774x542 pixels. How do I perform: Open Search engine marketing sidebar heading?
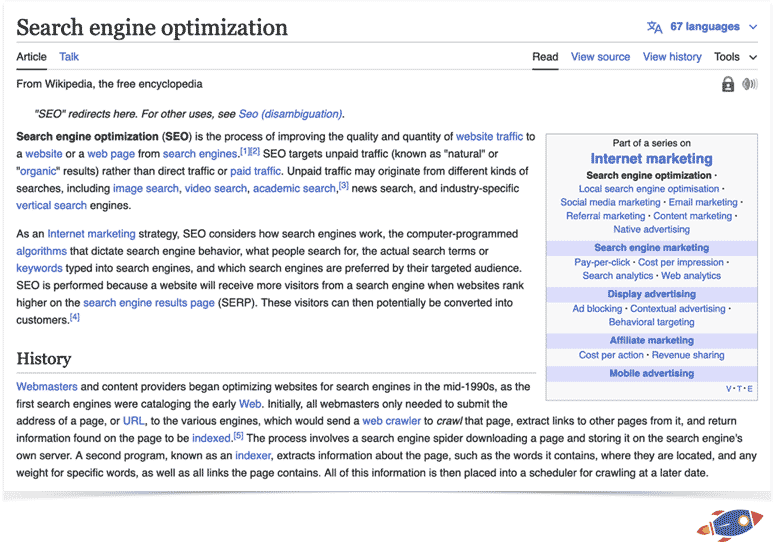tap(652, 248)
